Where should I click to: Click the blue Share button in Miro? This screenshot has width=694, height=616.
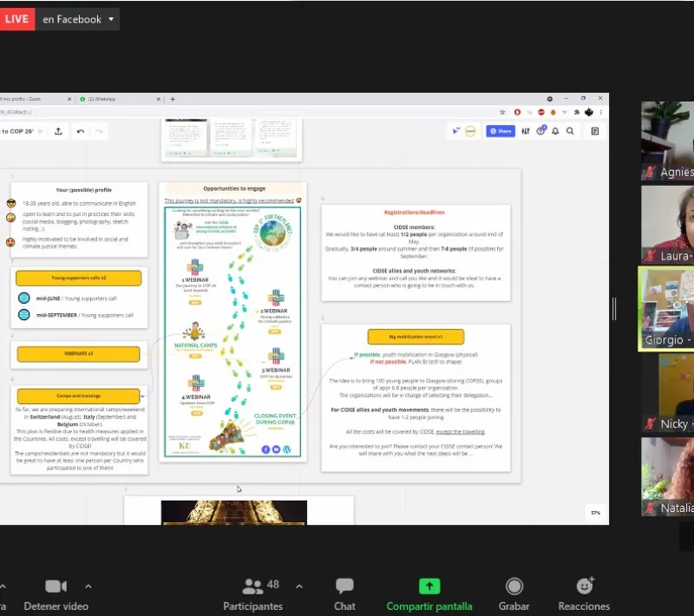pyautogui.click(x=501, y=131)
